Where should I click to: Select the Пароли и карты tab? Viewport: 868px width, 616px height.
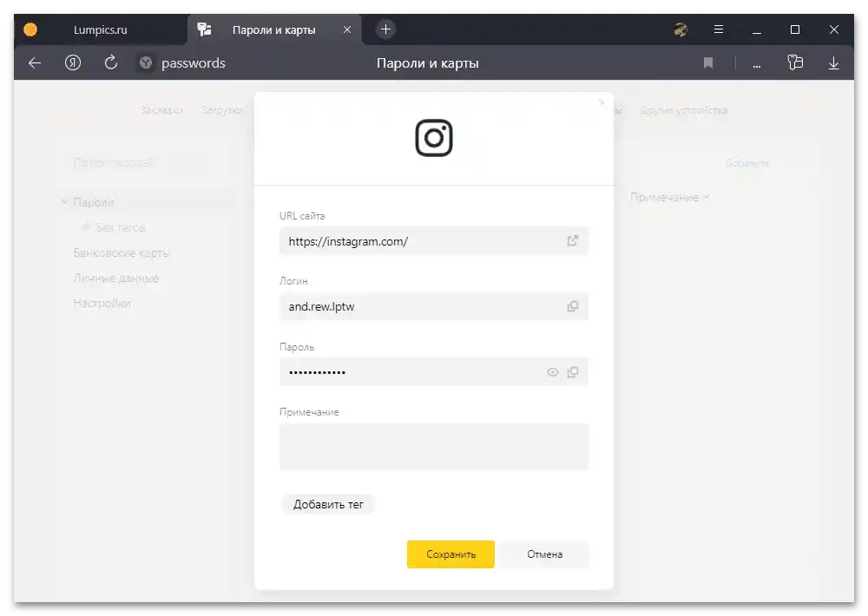click(x=273, y=29)
